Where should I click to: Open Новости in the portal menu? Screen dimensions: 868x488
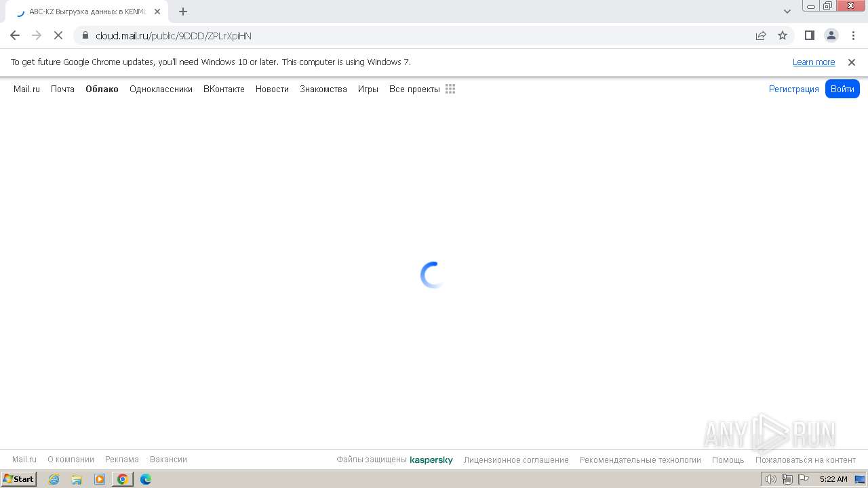pyautogui.click(x=272, y=89)
